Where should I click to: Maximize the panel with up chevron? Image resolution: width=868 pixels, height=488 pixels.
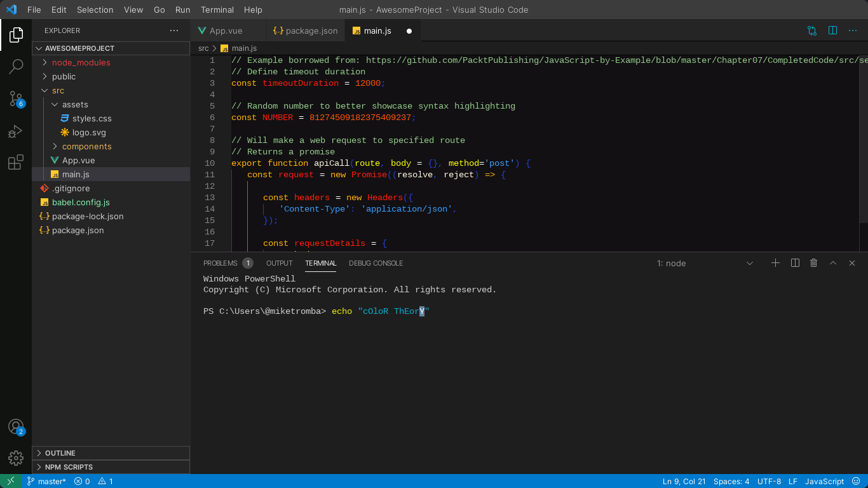tap(833, 263)
